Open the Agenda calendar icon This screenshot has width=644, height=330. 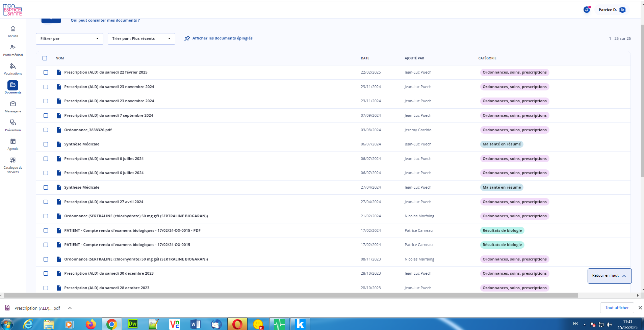13,141
